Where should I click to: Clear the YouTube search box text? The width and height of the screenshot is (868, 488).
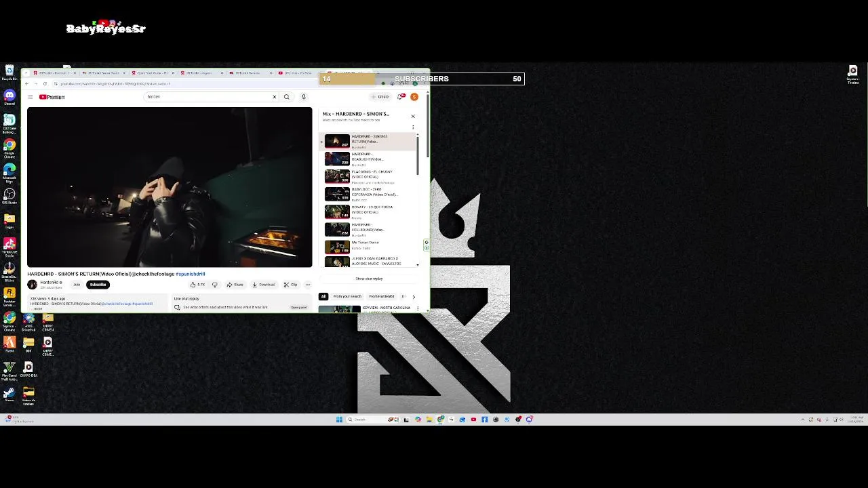[x=275, y=97]
